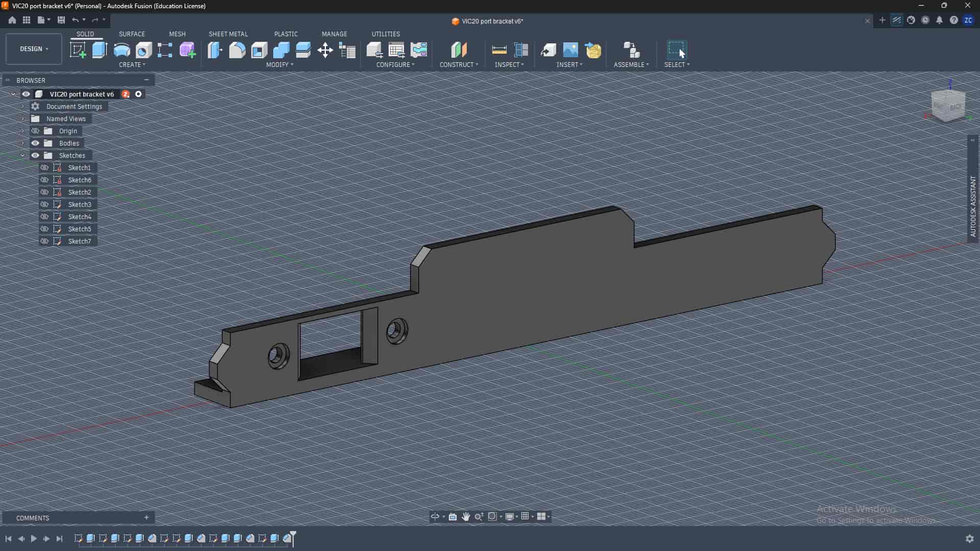Click the timeline play button
The image size is (980, 551).
[34, 538]
